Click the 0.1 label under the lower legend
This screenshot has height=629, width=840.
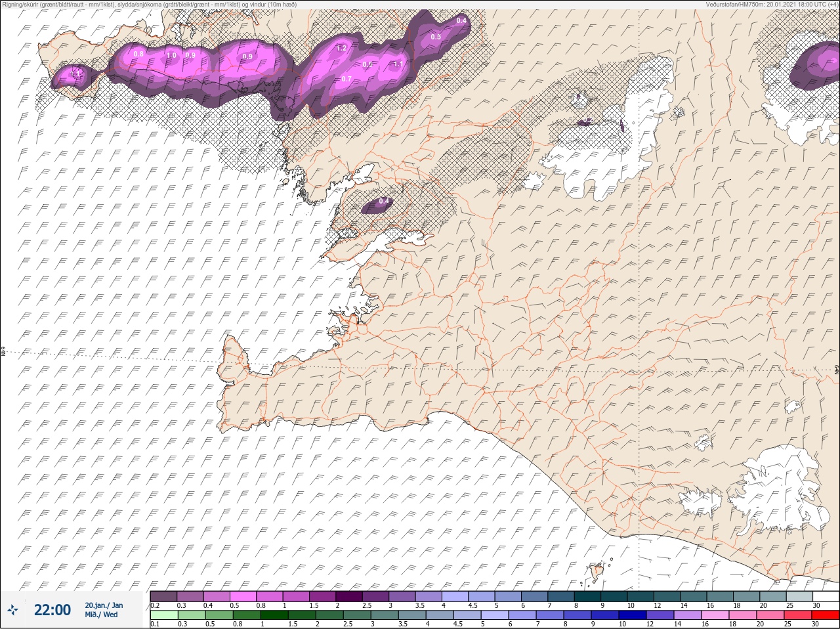point(154,624)
